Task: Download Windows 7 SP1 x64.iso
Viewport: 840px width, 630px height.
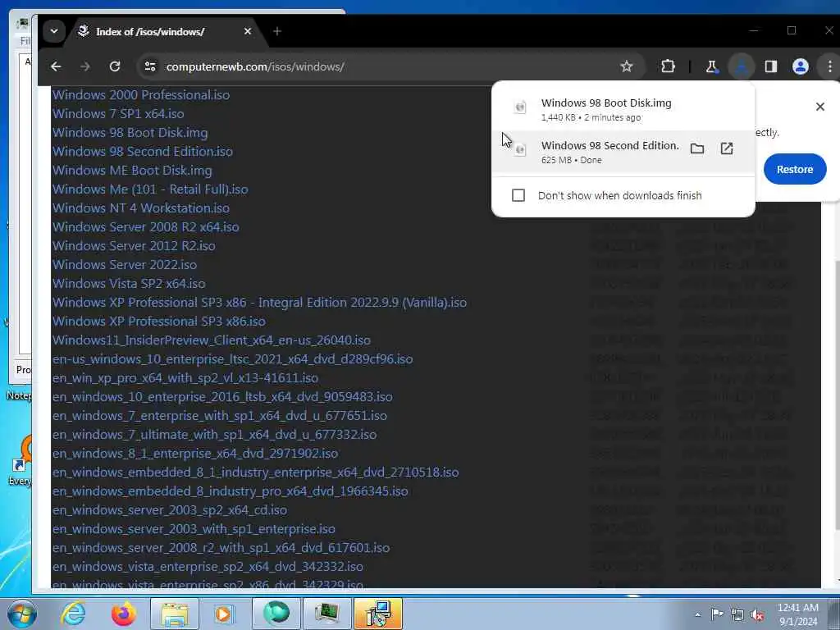Action: coord(118,113)
